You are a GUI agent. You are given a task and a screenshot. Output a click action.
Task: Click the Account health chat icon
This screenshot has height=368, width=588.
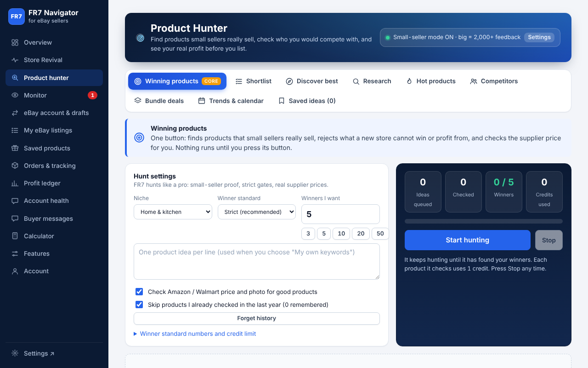click(15, 201)
